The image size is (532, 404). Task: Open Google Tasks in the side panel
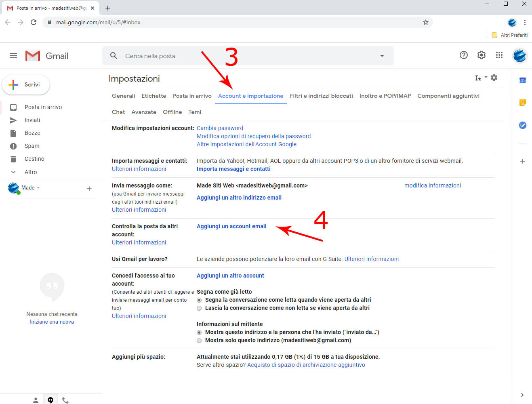(522, 125)
